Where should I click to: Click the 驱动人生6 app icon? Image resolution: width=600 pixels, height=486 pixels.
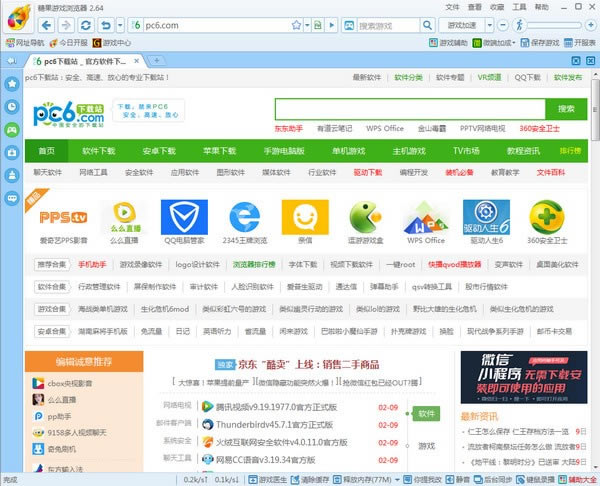click(x=486, y=217)
